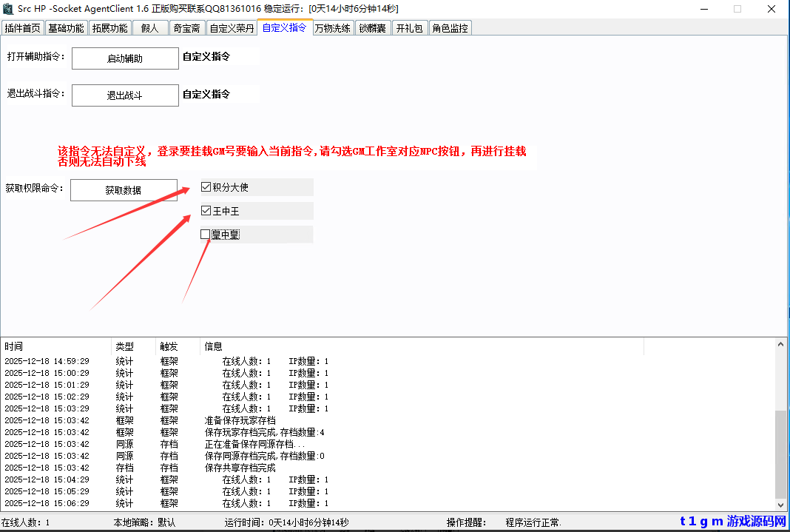Open the 假人 tab

coord(150,27)
